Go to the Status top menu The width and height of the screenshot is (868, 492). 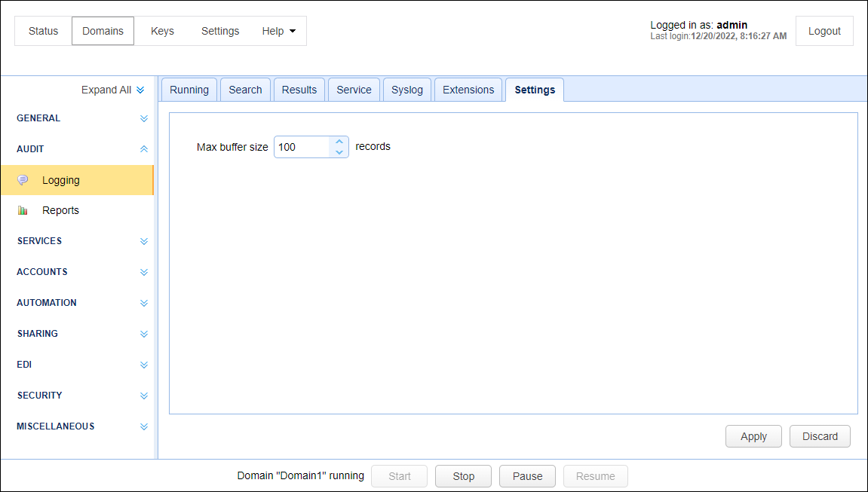[43, 31]
